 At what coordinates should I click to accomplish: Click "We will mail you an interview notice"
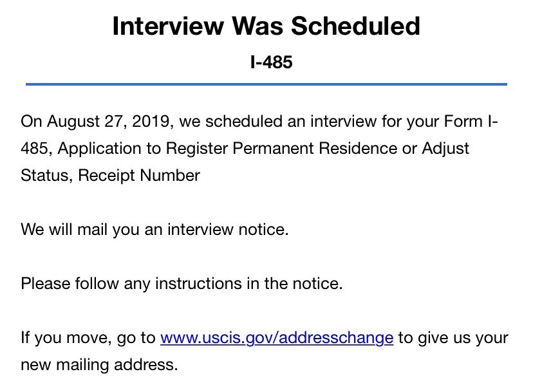(154, 230)
